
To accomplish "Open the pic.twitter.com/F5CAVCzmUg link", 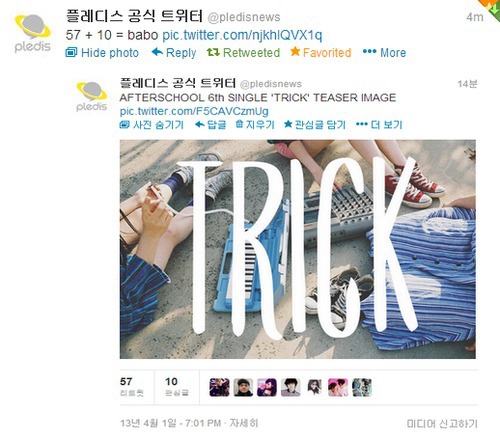I will pos(194,111).
